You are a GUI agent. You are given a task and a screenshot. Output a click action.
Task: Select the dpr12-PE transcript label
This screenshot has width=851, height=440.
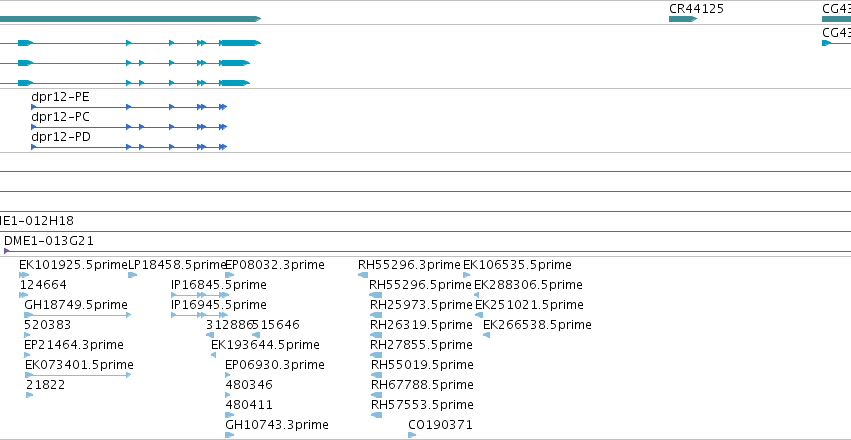[x=60, y=97]
